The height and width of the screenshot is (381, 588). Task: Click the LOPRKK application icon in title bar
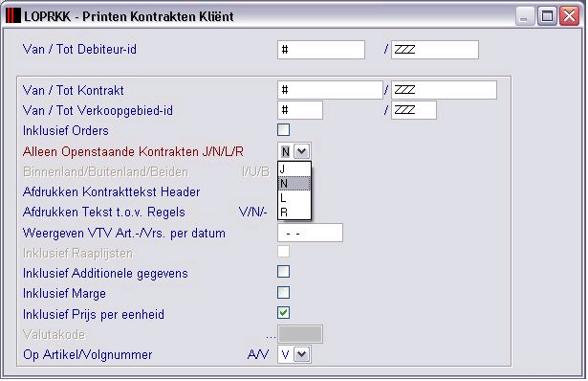(x=13, y=16)
